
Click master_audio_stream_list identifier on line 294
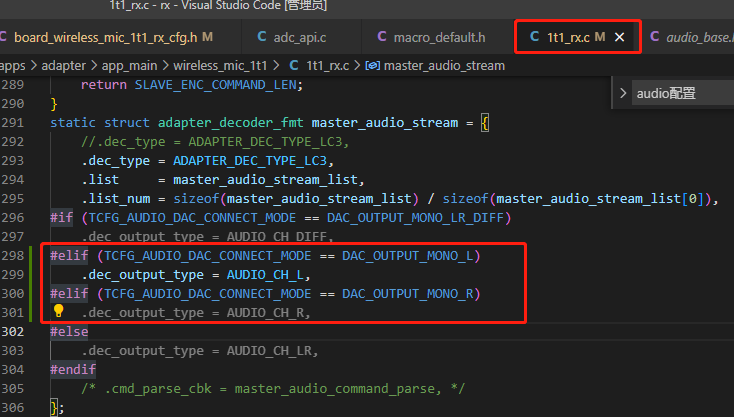click(265, 180)
